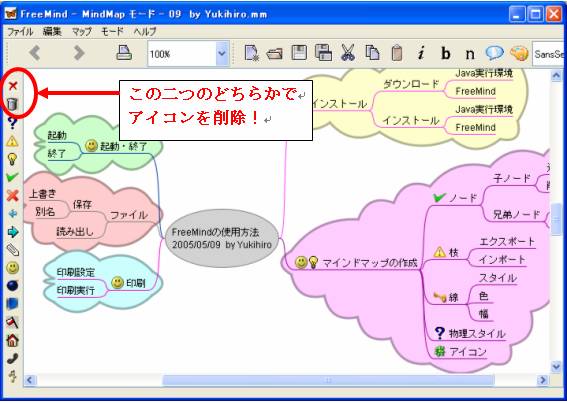Toggle italic with the i button
This screenshot has width=567, height=403.
(x=421, y=54)
